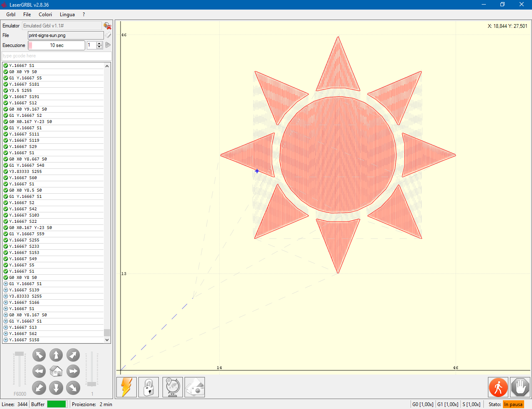Click the gcode list scrollbar thumb
This screenshot has height=409, width=532.
click(107, 333)
